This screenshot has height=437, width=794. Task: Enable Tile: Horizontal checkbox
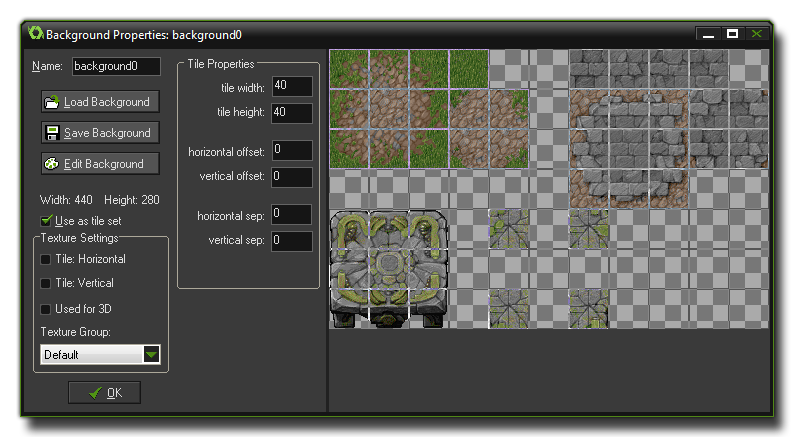click(x=46, y=259)
